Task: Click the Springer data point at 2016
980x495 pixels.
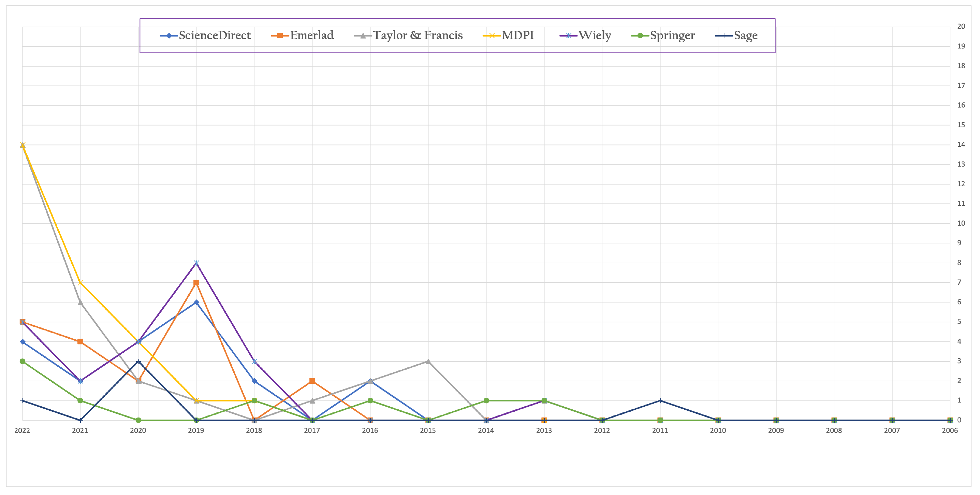Action: click(x=370, y=400)
